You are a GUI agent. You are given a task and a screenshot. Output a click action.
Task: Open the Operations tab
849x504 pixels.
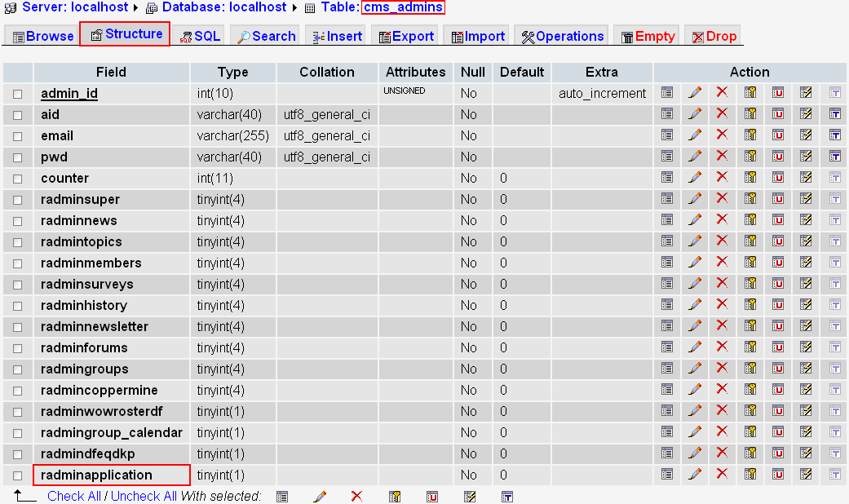(x=563, y=36)
